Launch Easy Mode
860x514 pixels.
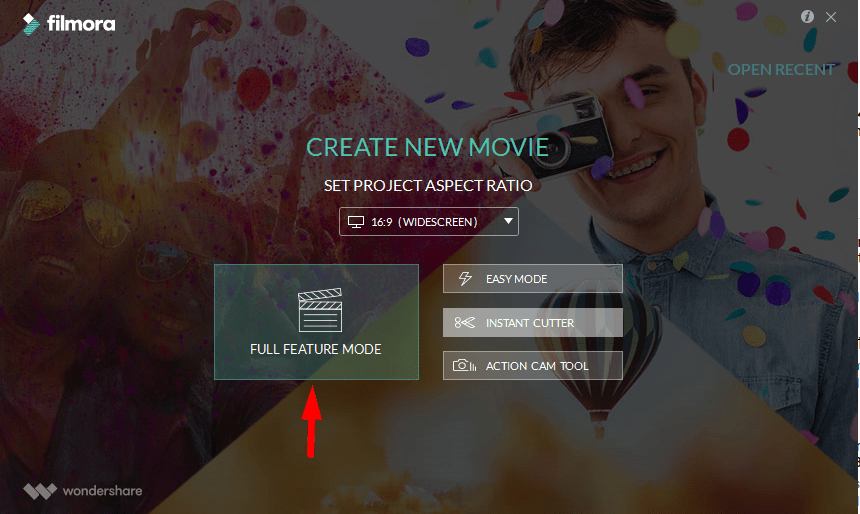tap(533, 279)
